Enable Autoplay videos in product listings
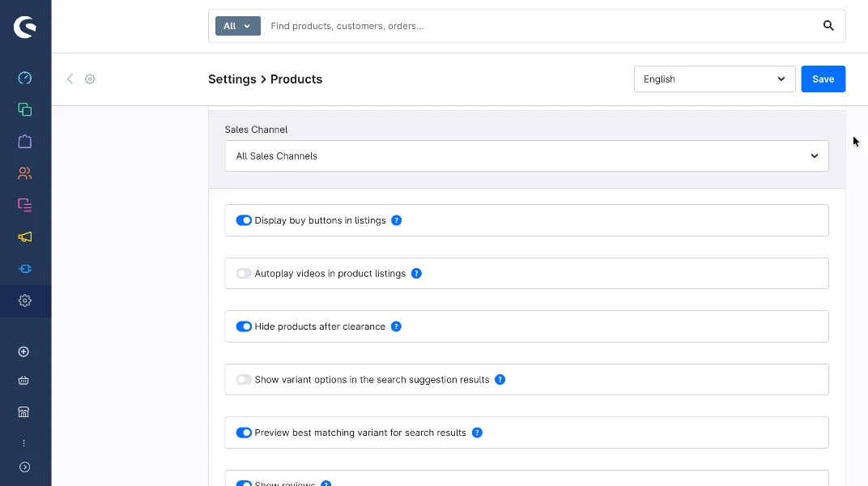The image size is (868, 486). click(x=244, y=274)
